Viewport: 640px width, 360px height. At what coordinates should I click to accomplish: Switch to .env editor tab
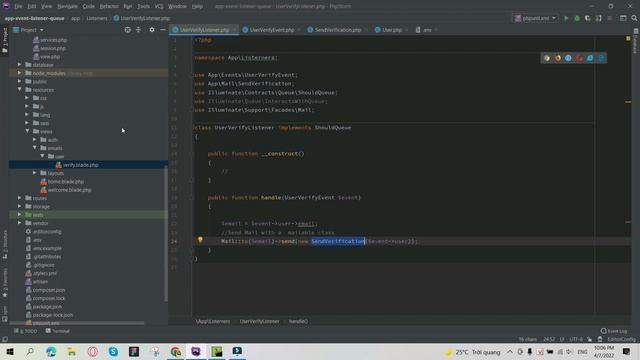click(x=427, y=30)
